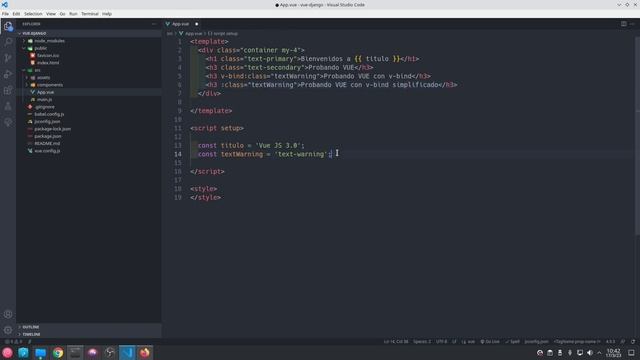Open Firefox from the taskbar

[144, 353]
